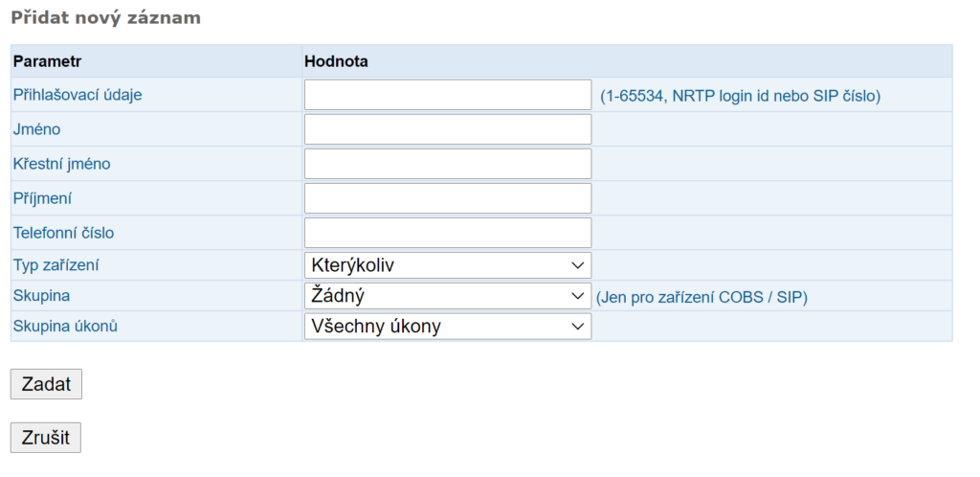Select the Křestní jméno input box
The height and width of the screenshot is (477, 980).
(448, 164)
